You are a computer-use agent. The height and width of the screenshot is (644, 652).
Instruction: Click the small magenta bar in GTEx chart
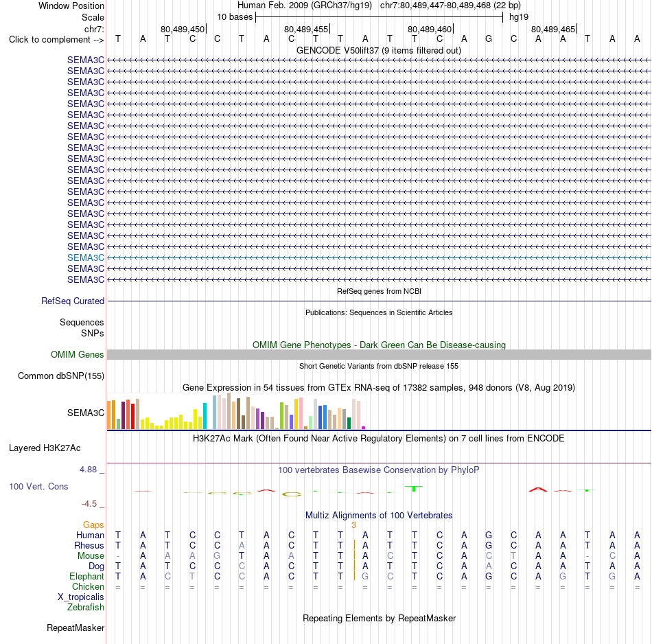click(x=364, y=428)
